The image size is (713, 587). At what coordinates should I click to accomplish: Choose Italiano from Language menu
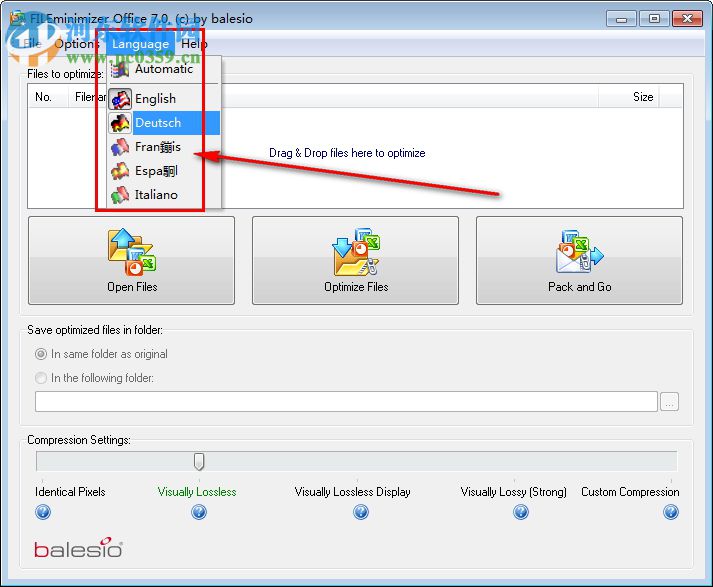tap(164, 195)
